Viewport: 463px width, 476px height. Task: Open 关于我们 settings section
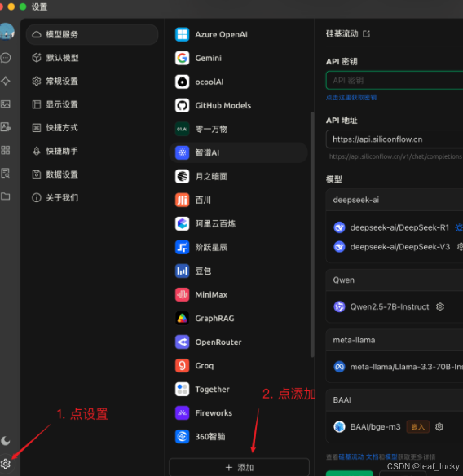92,197
